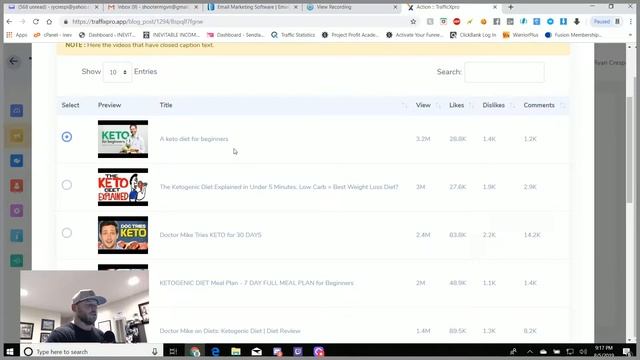The height and width of the screenshot is (360, 640).
Task: Click the browser back arrow
Action: 9,22
